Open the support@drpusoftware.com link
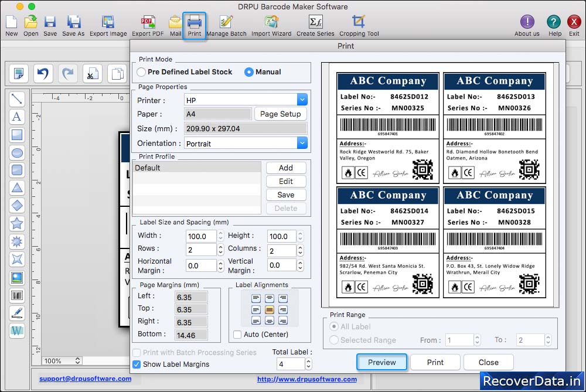Viewport: 586px width, 392px height. click(85, 379)
